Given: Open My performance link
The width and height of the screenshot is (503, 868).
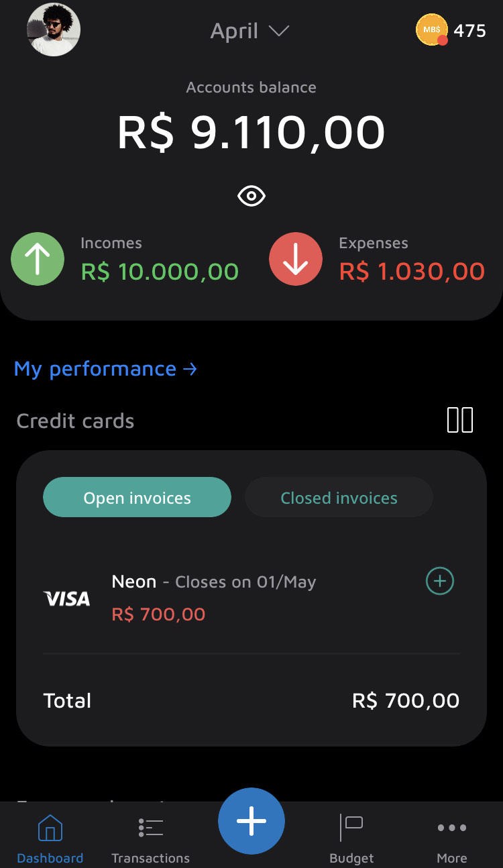Looking at the screenshot, I should click(105, 369).
